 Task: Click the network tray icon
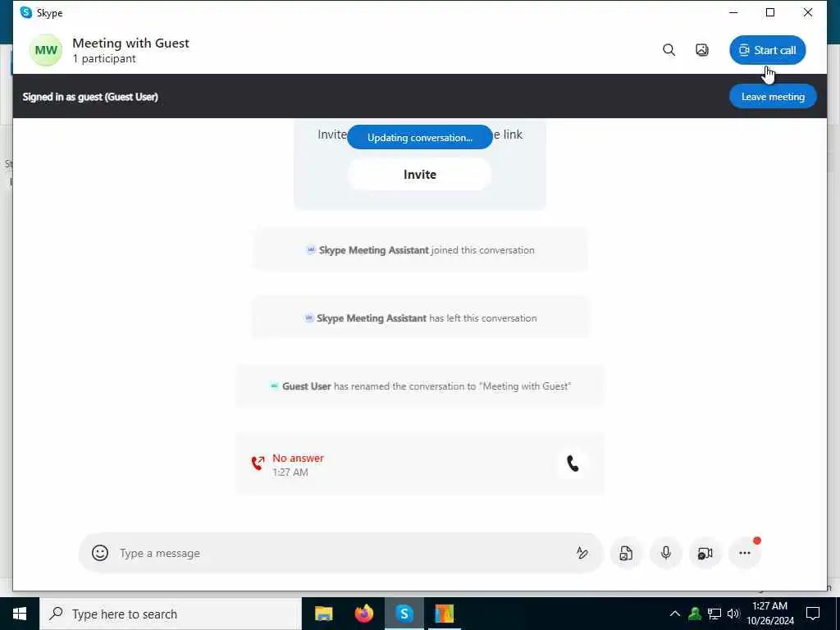(x=714, y=614)
